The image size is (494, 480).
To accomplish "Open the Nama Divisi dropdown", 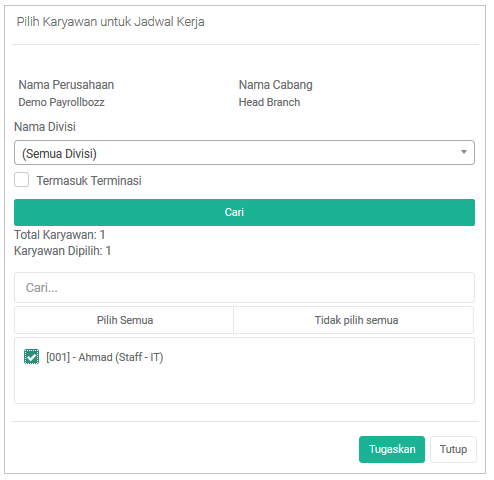I will coord(244,153).
